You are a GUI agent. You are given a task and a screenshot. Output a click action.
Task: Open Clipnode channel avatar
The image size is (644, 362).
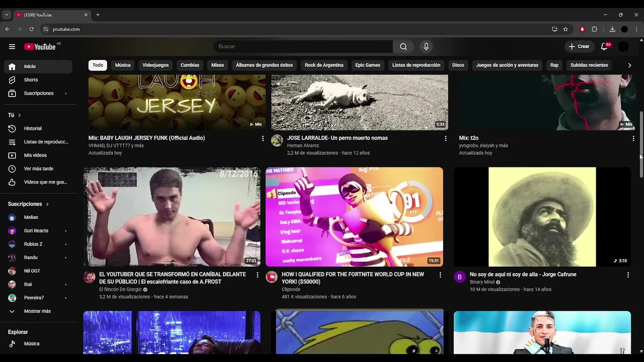click(x=272, y=277)
